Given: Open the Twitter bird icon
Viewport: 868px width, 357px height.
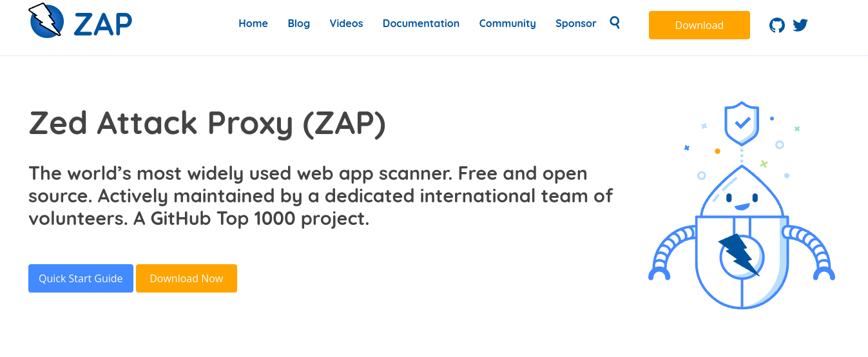Looking at the screenshot, I should 800,25.
